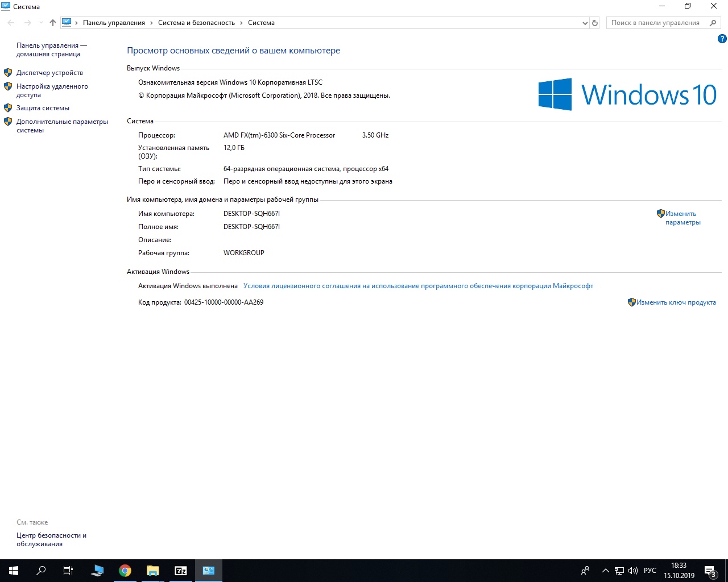Click the computer icon in the address bar

coord(67,23)
